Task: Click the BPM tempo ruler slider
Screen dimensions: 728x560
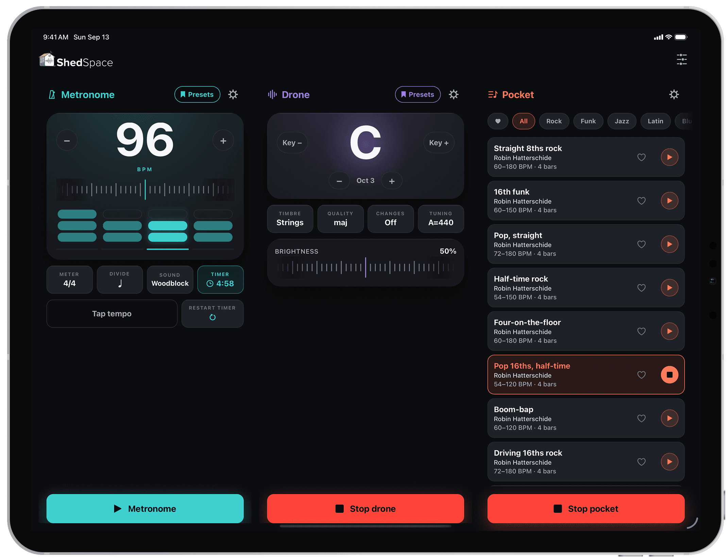Action: (x=145, y=189)
